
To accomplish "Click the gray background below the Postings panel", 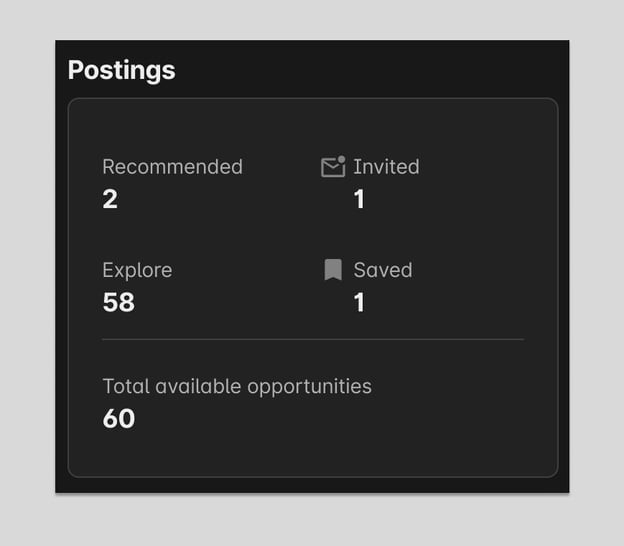I will click(x=312, y=520).
